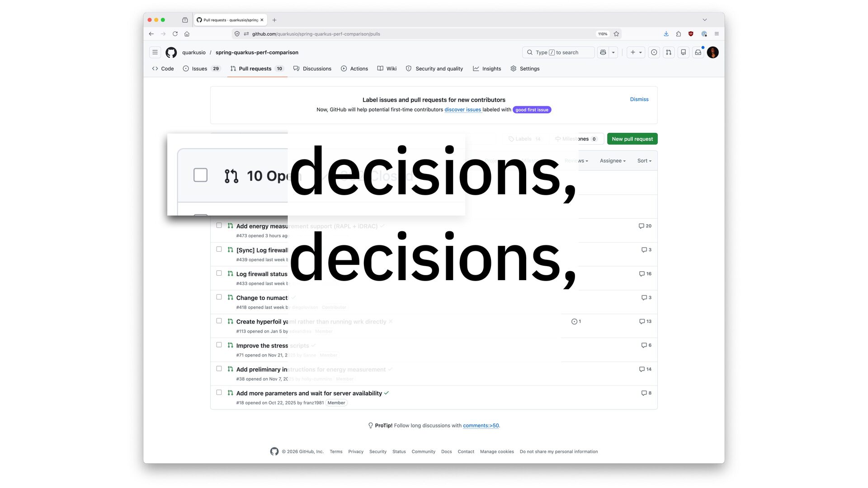Tick checkbox for Add more parameters PR
This screenshot has height=488, width=868.
[219, 393]
